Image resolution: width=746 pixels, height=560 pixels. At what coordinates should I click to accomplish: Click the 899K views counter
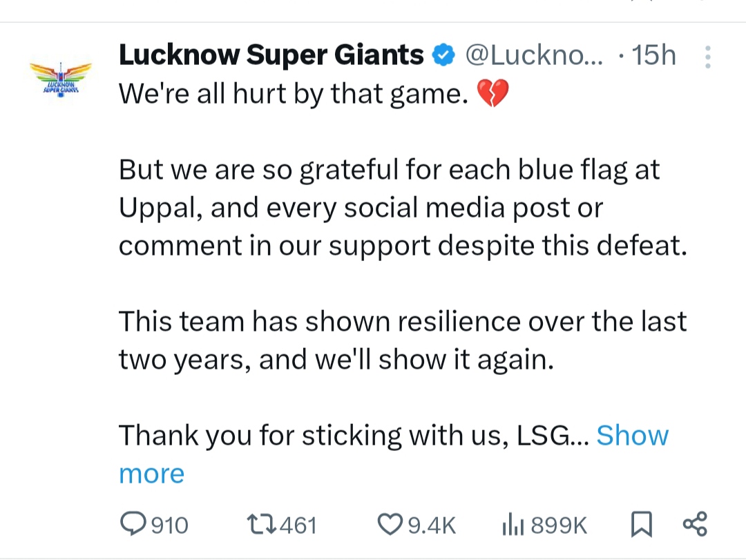[559, 524]
